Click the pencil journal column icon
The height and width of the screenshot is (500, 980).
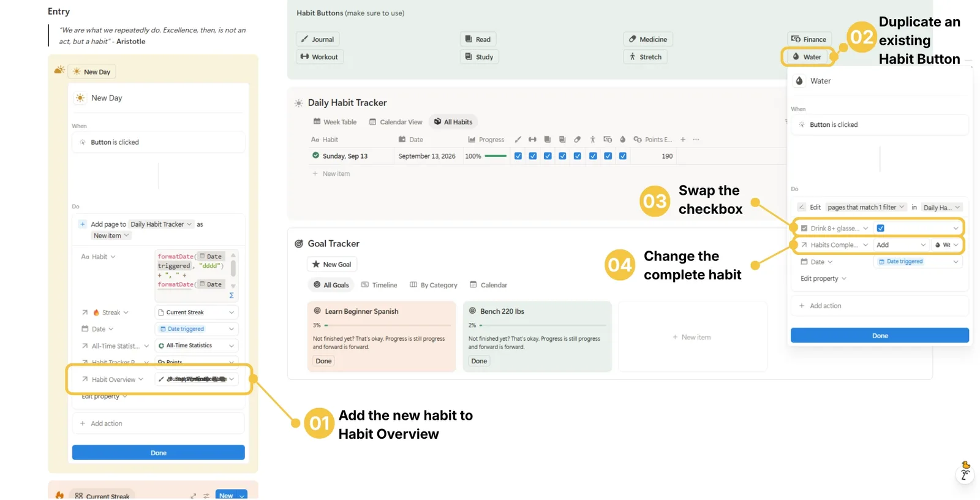click(x=518, y=140)
